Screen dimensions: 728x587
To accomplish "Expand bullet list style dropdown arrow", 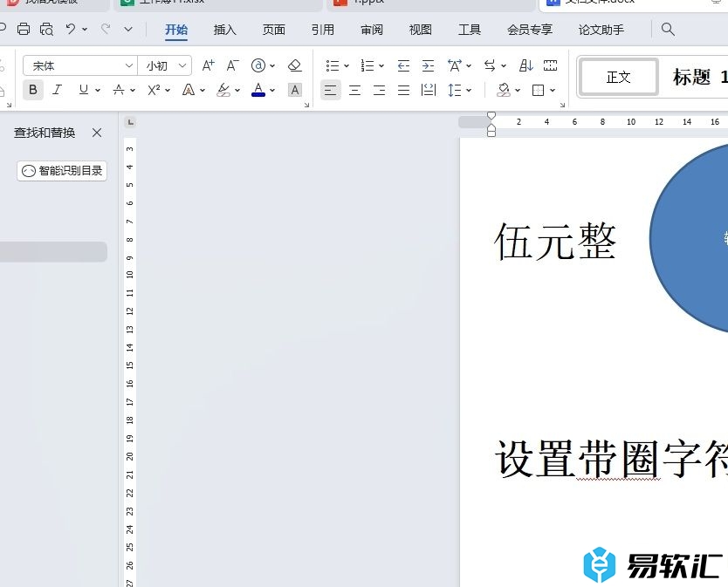I will click(x=347, y=66).
